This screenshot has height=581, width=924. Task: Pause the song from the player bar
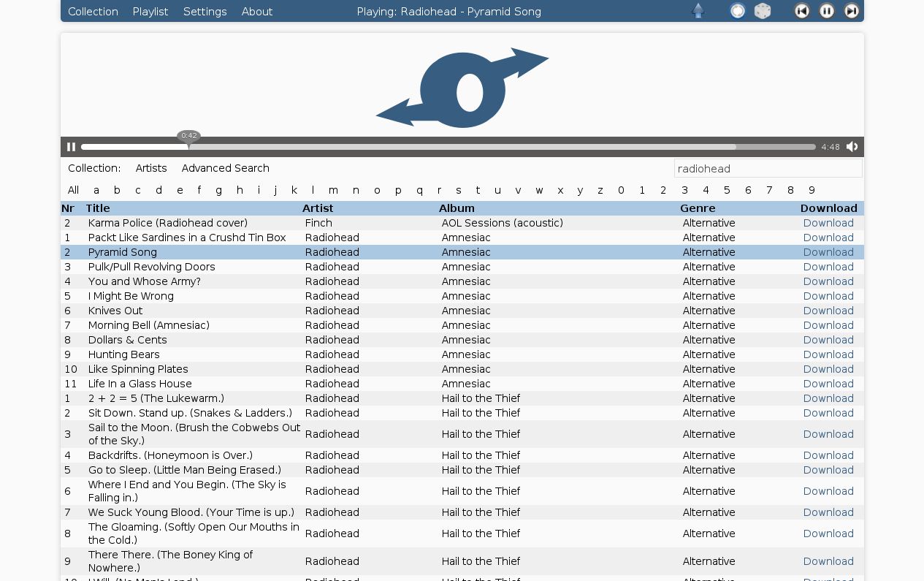point(71,146)
